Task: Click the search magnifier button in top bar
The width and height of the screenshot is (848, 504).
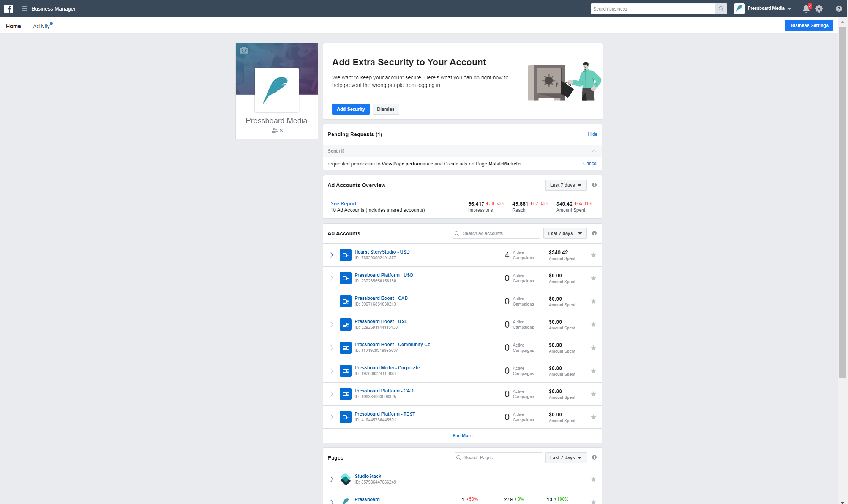Action: pos(721,9)
